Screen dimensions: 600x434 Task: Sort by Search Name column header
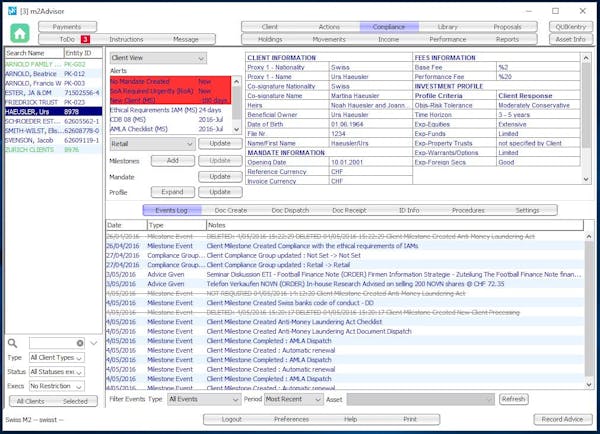click(34, 53)
